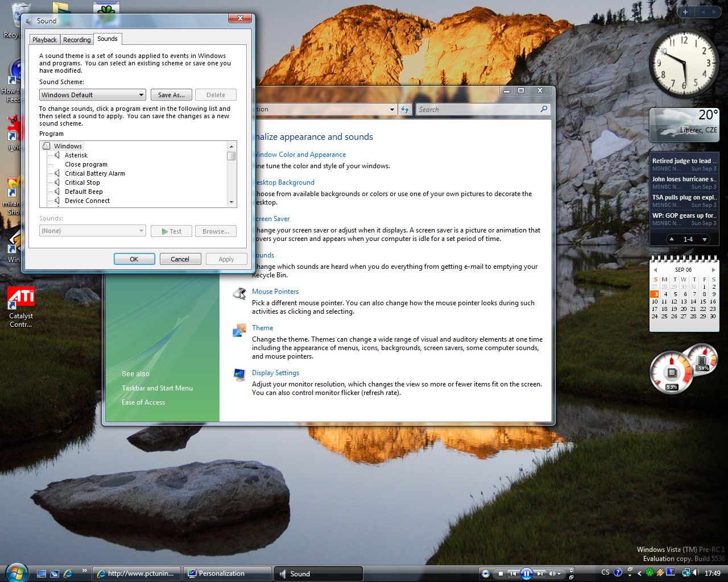Click the Test sound button

(x=171, y=231)
